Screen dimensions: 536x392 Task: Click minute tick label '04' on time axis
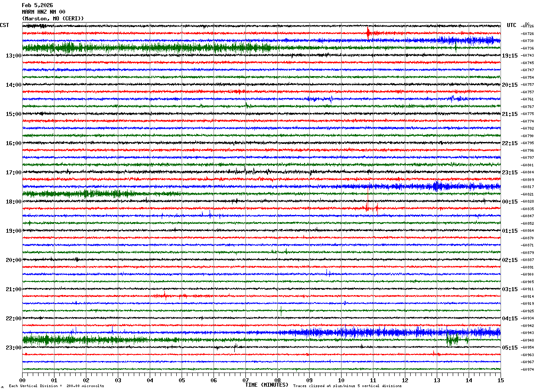150,380
